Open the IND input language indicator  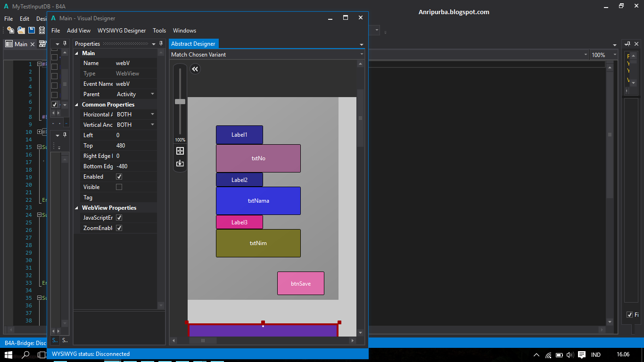coord(596,355)
